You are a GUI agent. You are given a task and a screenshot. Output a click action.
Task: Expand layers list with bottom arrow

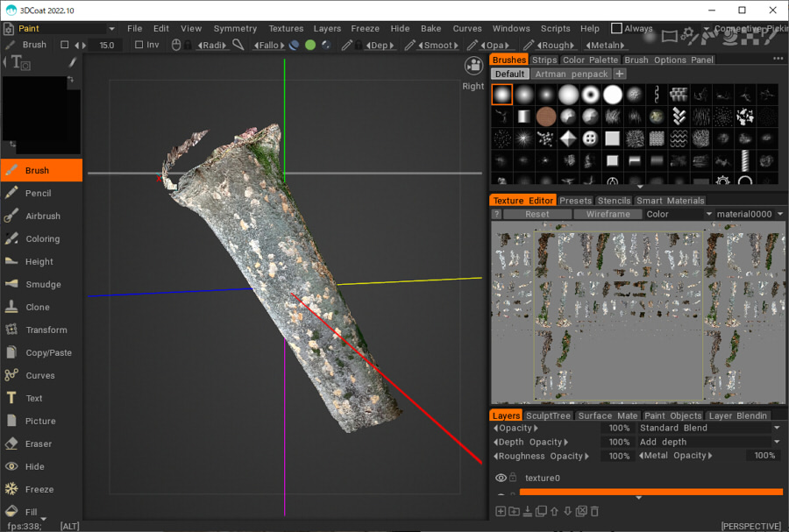pos(638,498)
